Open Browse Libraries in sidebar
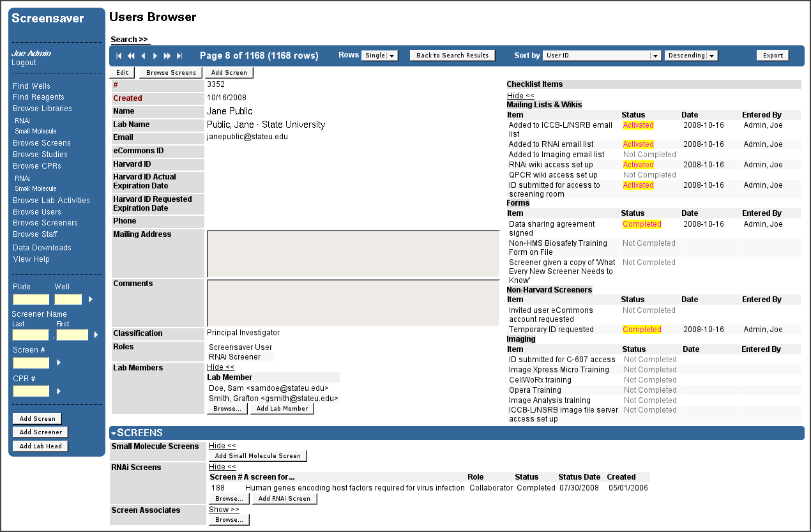This screenshot has height=532, width=811. 42,109
